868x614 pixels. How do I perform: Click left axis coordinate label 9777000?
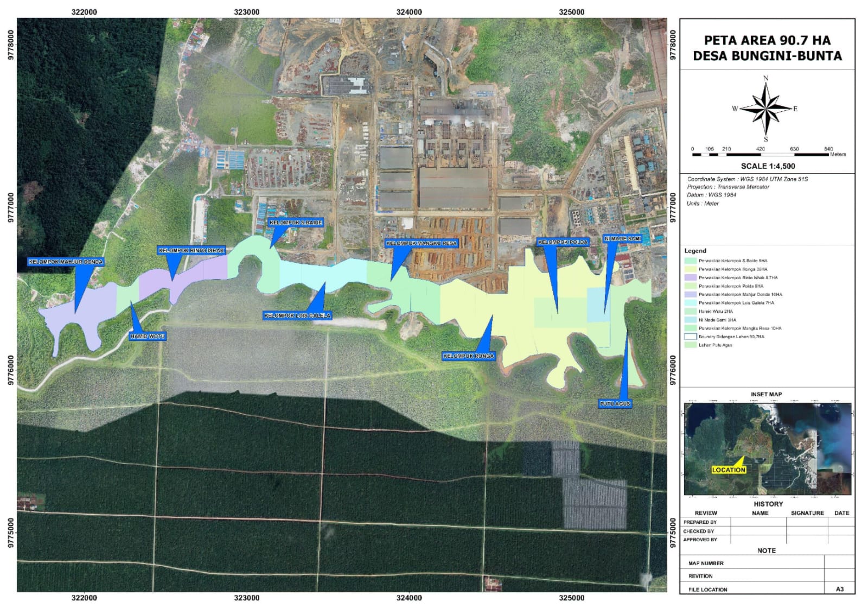(x=11, y=208)
